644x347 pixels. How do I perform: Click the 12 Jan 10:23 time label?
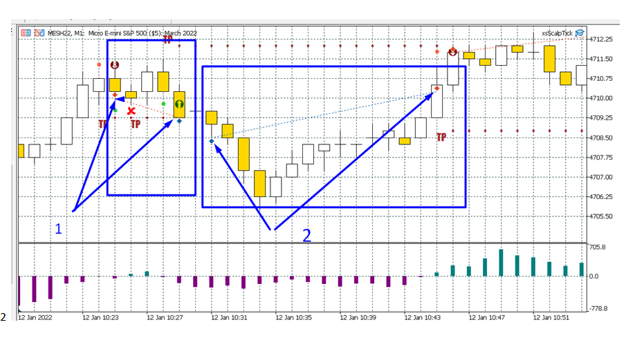point(100,317)
